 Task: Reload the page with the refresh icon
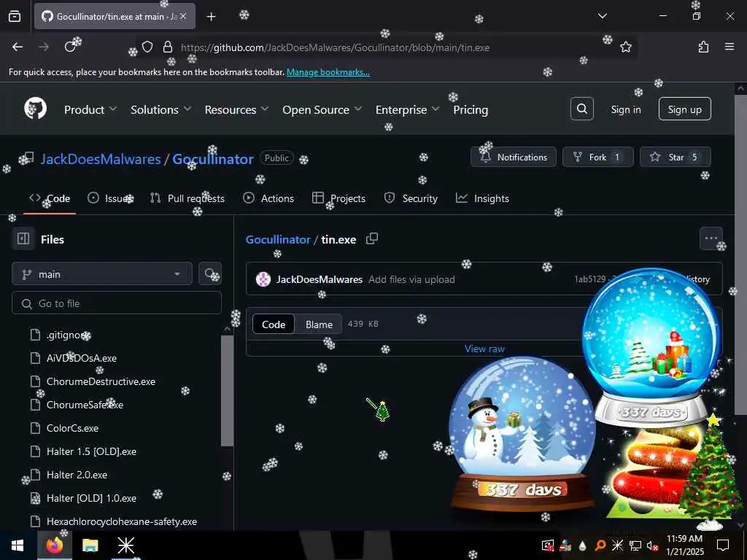(70, 47)
